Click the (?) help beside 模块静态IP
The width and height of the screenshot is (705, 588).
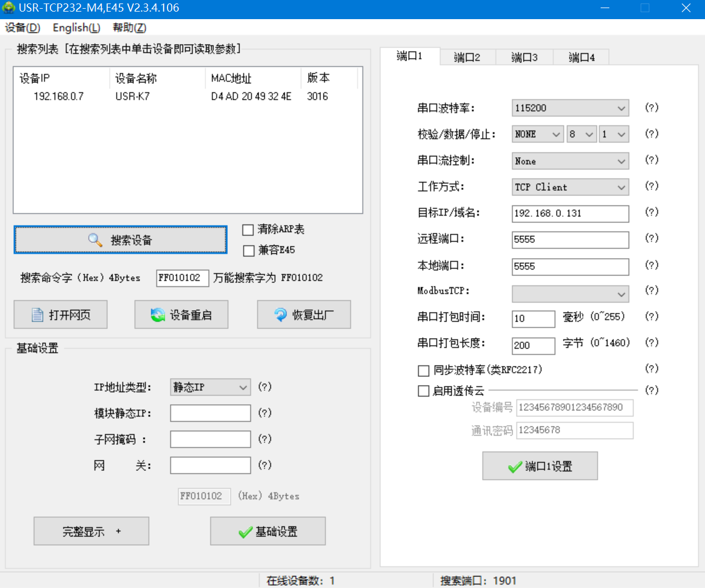pos(265,412)
